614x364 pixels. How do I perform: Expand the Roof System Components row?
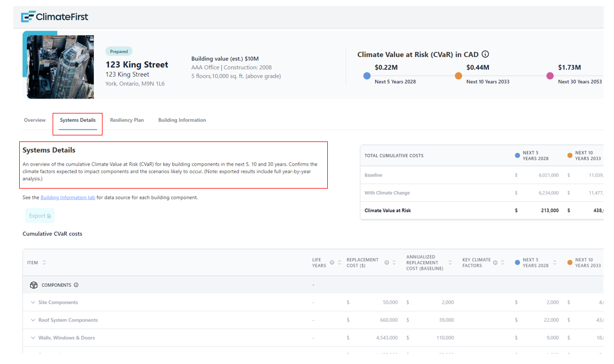tap(33, 320)
